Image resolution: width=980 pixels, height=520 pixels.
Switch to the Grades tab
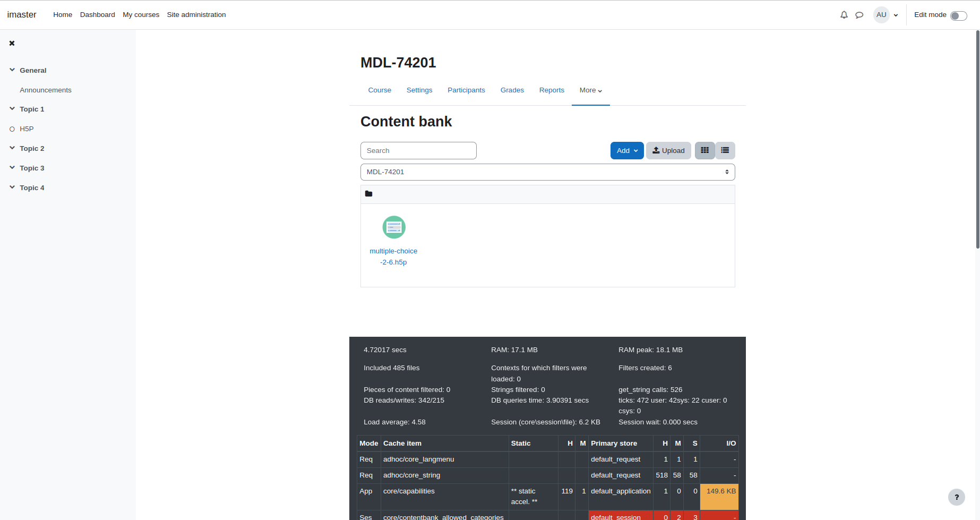tap(512, 90)
